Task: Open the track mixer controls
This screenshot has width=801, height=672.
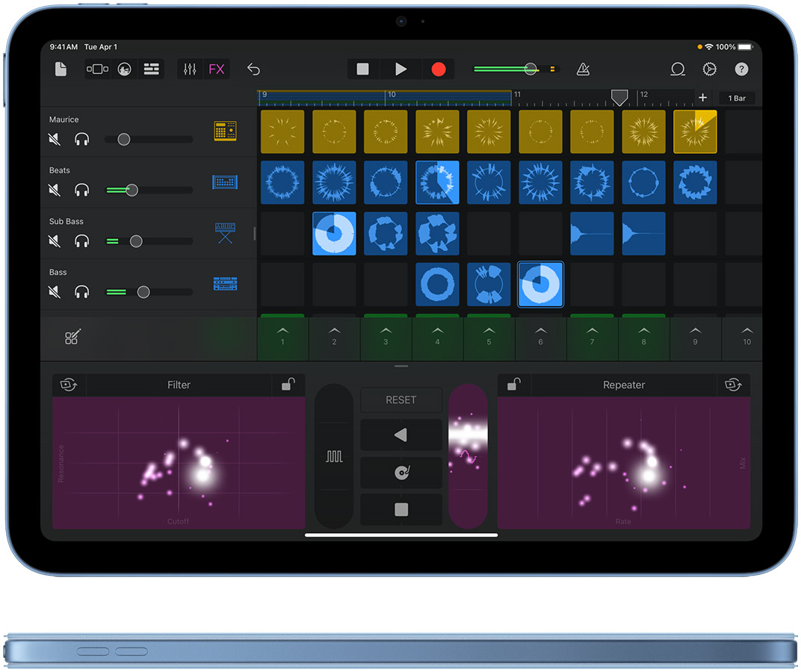Action: [190, 69]
